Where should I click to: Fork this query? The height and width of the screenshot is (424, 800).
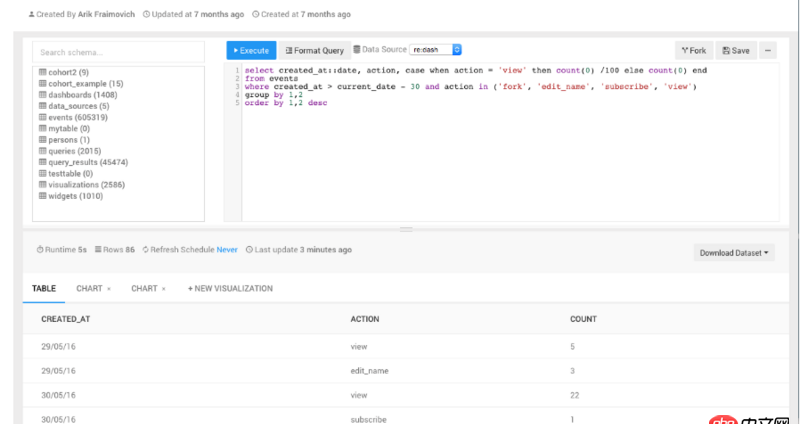pyautogui.click(x=693, y=50)
